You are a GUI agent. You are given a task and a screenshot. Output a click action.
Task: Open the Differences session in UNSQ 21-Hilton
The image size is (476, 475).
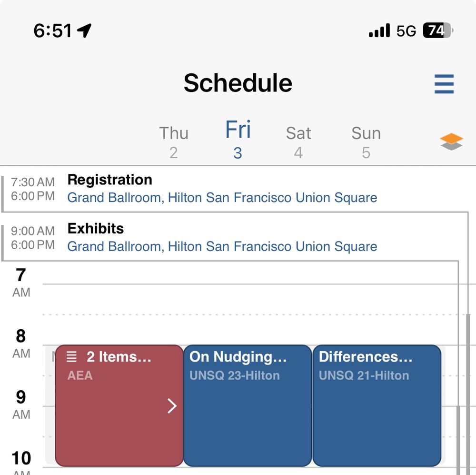[x=376, y=405]
